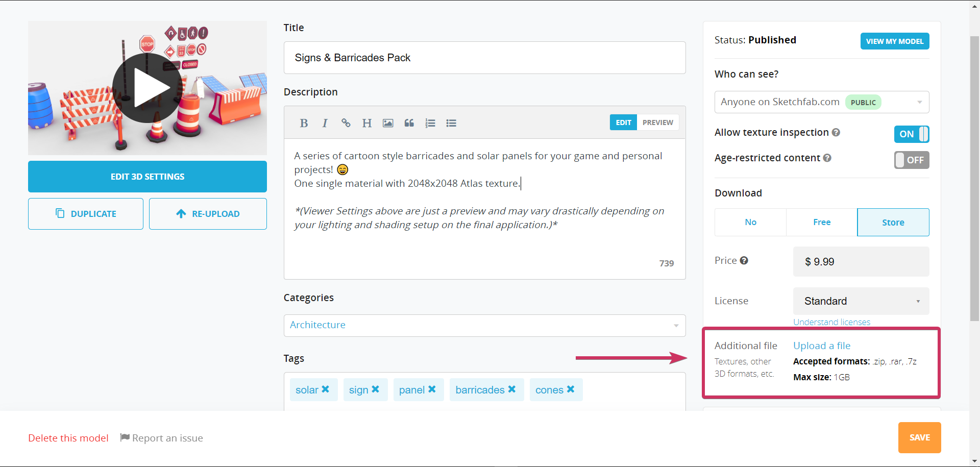Insert an image into the description
This screenshot has width=980, height=467.
coord(388,123)
